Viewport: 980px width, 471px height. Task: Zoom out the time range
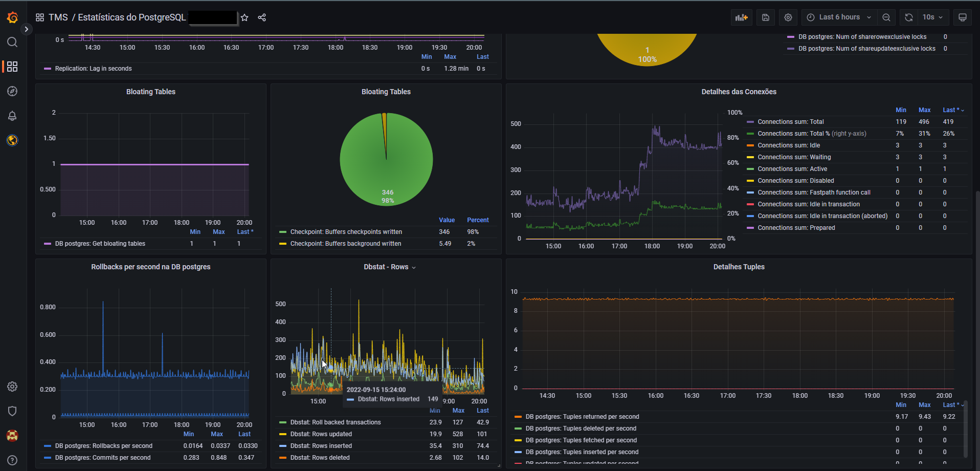pos(886,17)
